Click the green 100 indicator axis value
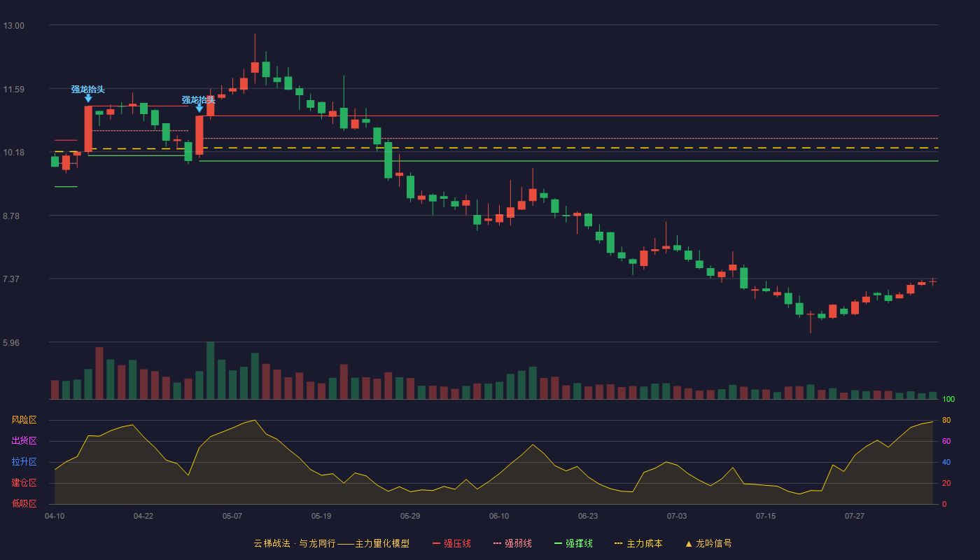The width and height of the screenshot is (980, 560). pos(948,399)
